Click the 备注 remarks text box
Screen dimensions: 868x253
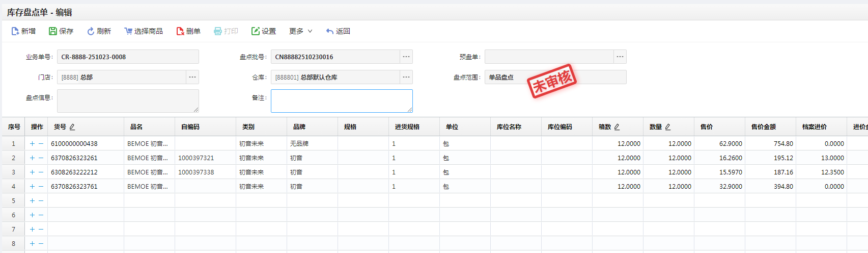[341, 100]
